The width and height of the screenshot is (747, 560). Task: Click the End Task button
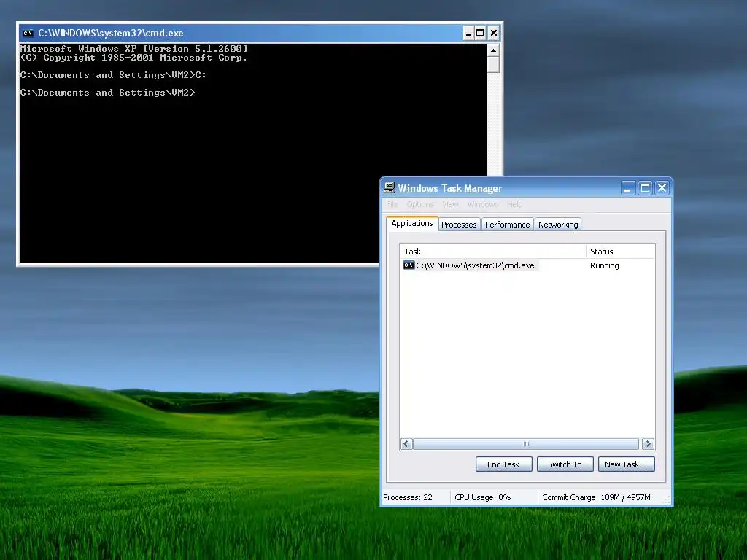(503, 464)
